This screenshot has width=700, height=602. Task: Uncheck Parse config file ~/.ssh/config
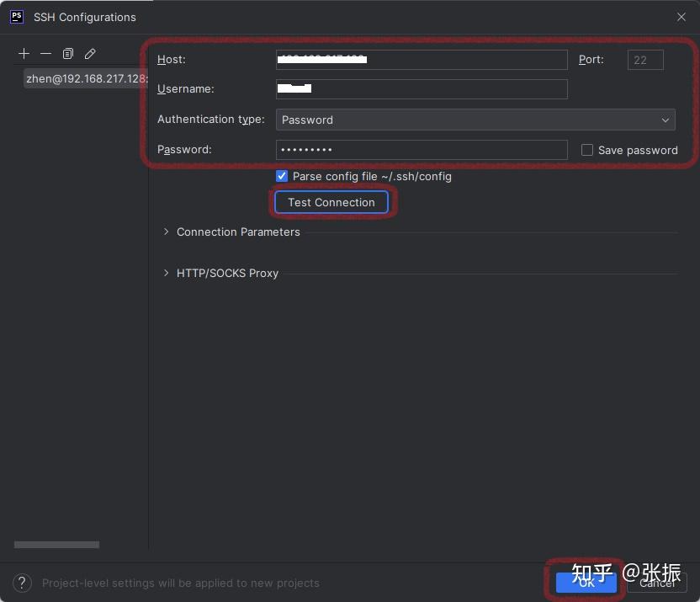[282, 176]
